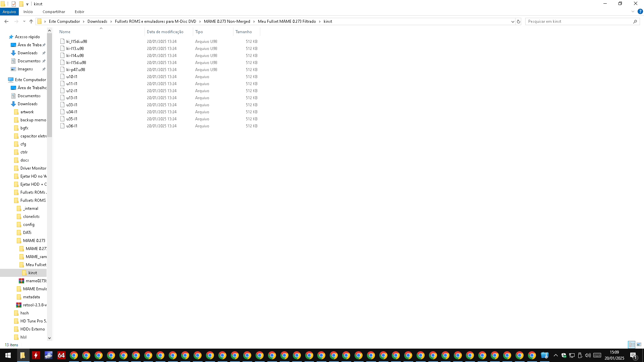Screen dimensions: 644x362
Task: Click the Downloads breadcrumb in address bar
Action: (x=97, y=21)
